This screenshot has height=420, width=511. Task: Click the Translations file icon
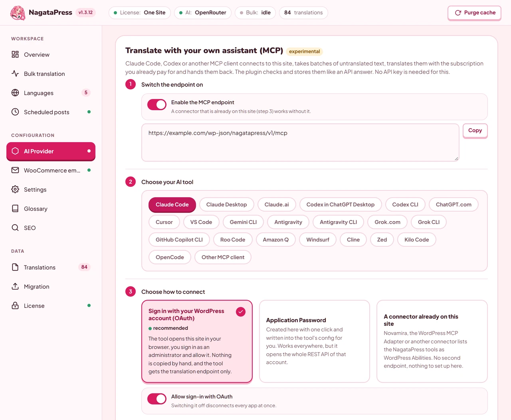pos(15,267)
